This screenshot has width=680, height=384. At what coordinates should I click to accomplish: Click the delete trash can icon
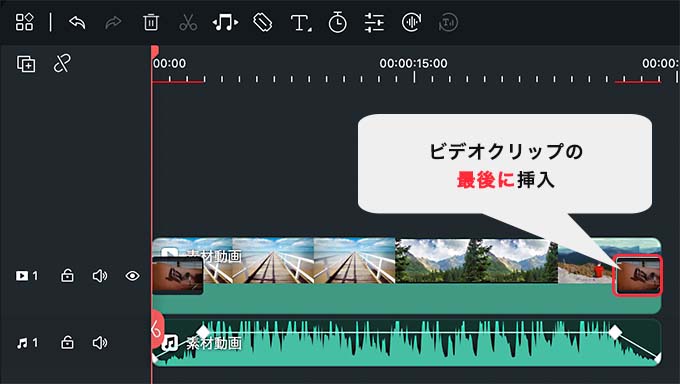[x=150, y=22]
